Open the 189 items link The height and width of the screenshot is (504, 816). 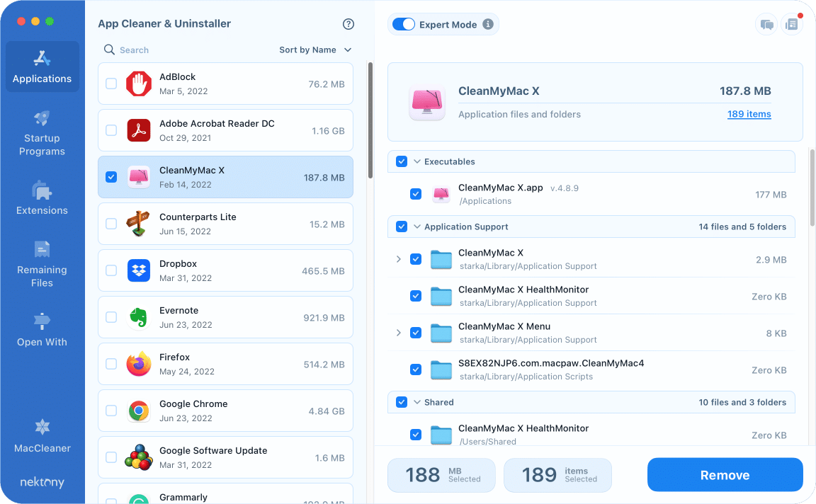pyautogui.click(x=749, y=114)
